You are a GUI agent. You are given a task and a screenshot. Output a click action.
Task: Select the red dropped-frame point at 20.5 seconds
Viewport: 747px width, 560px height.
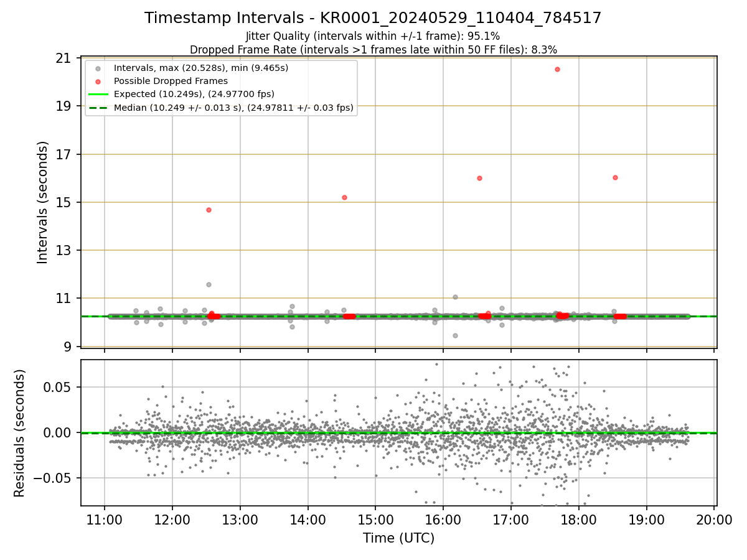557,69
